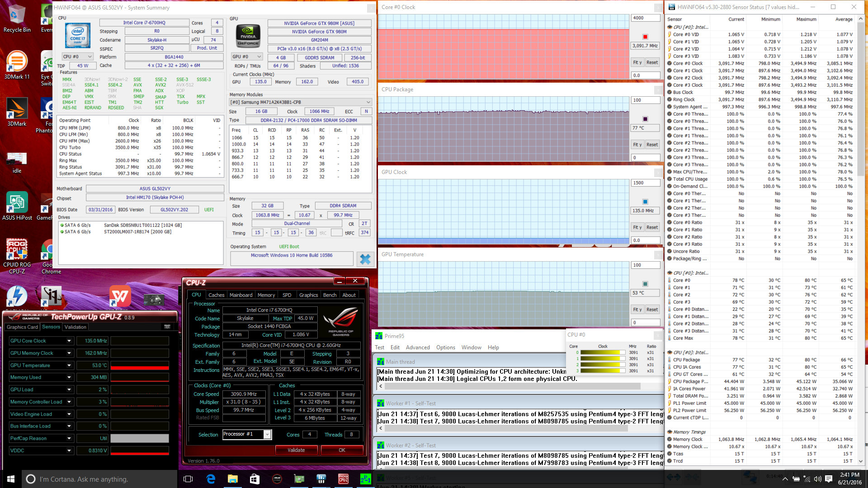This screenshot has width=868, height=488.
Task: Edit max value 1500 in GPU Clock graph
Action: coord(645,183)
